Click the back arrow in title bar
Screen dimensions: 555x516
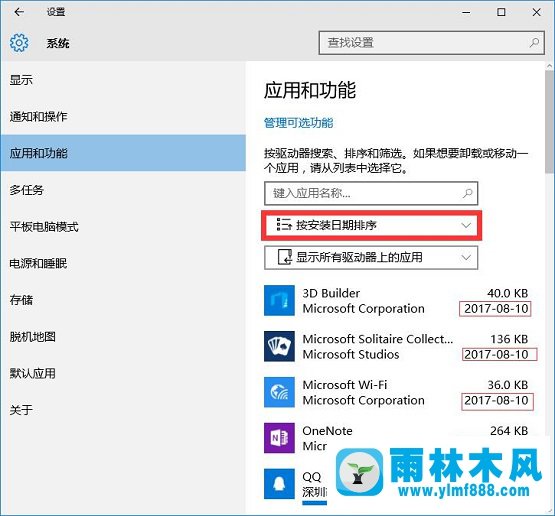pyautogui.click(x=19, y=12)
